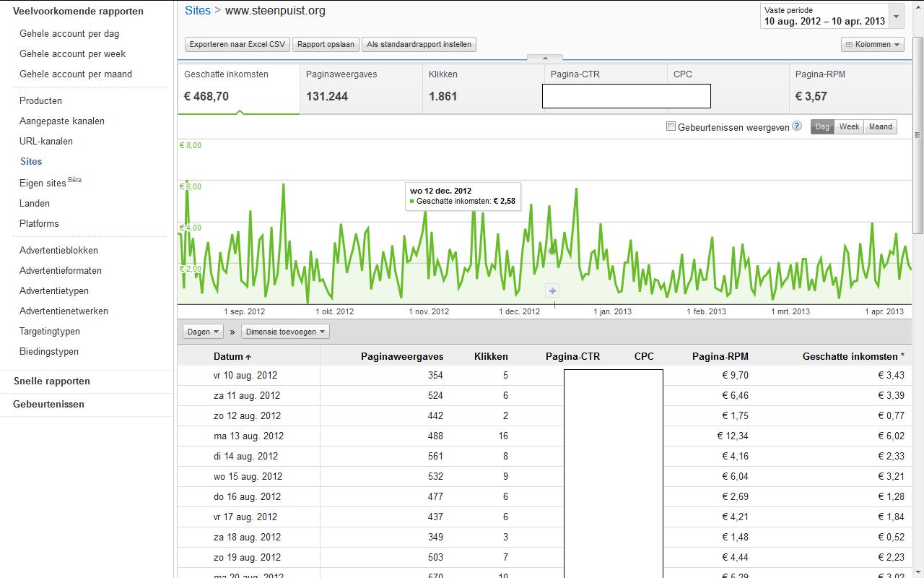Open the Dimensie toevoegen dropdown

[286, 332]
